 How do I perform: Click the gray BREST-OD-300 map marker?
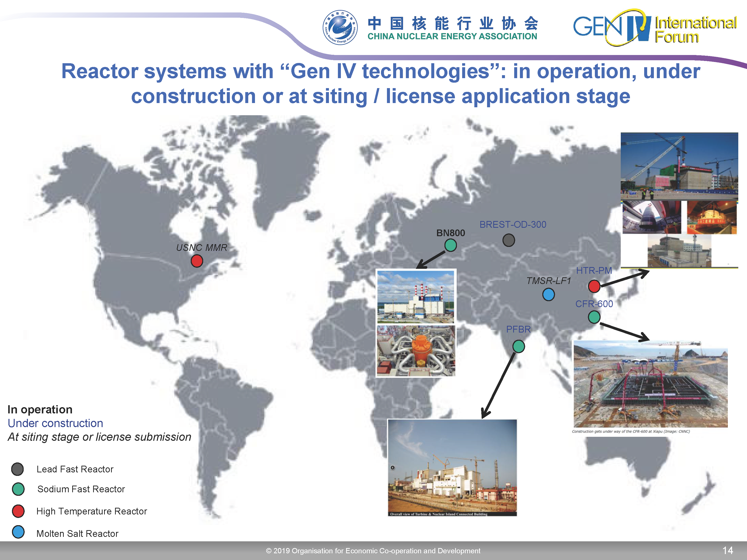pos(508,240)
